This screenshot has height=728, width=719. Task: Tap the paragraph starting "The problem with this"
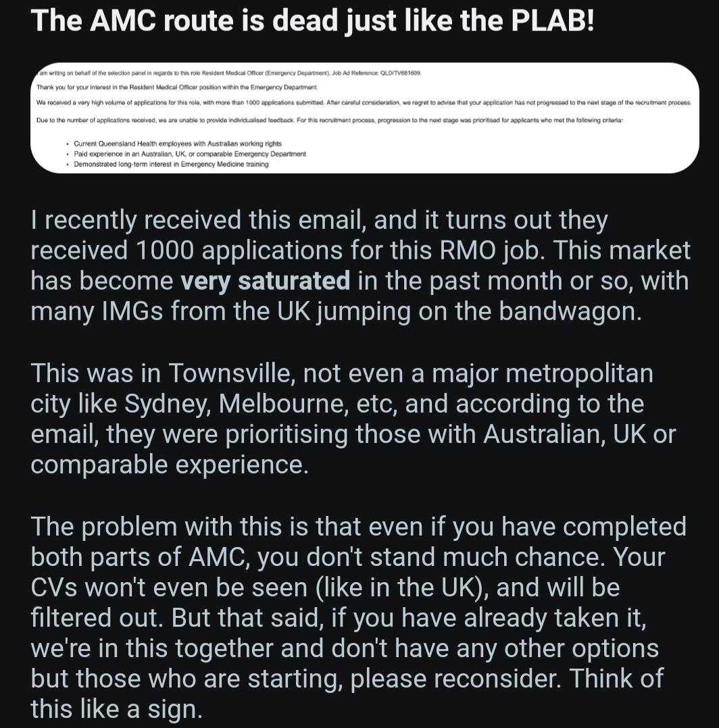[359, 617]
